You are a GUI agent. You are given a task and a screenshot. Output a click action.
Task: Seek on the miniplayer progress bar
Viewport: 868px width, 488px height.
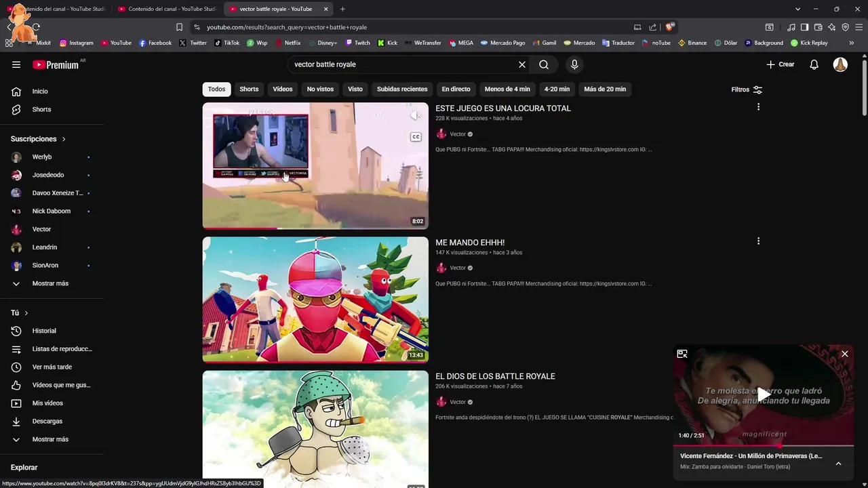[764, 445]
